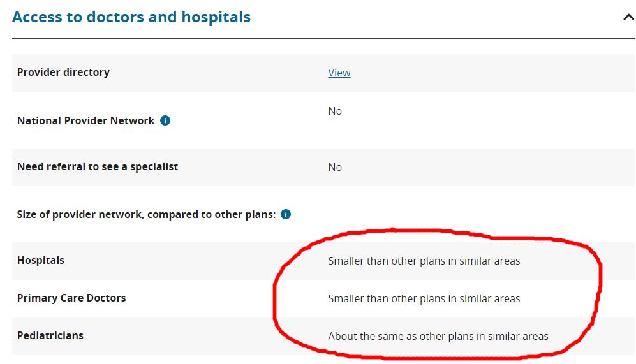Image resolution: width=636 pixels, height=364 pixels.
Task: Select the No value for National Provider Network
Action: pos(335,111)
